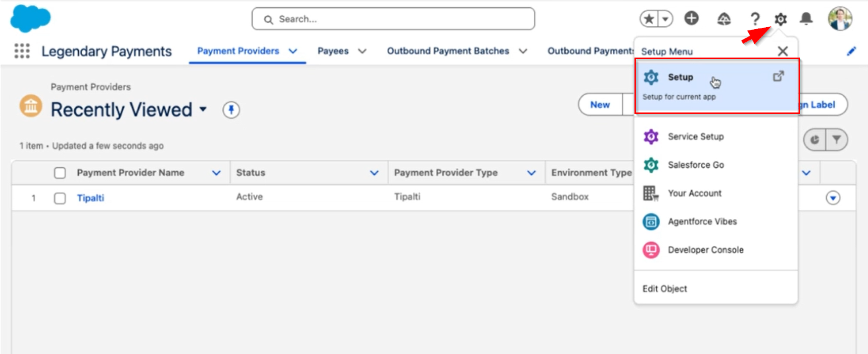
Task: Open the favorites list dropdown arrow
Action: (665, 19)
